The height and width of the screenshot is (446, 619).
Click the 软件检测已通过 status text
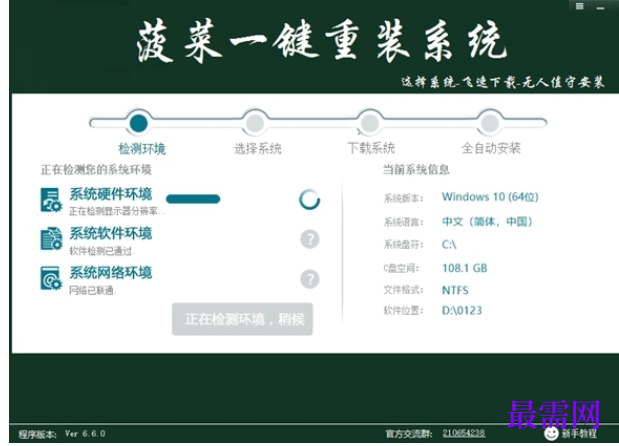pos(102,251)
